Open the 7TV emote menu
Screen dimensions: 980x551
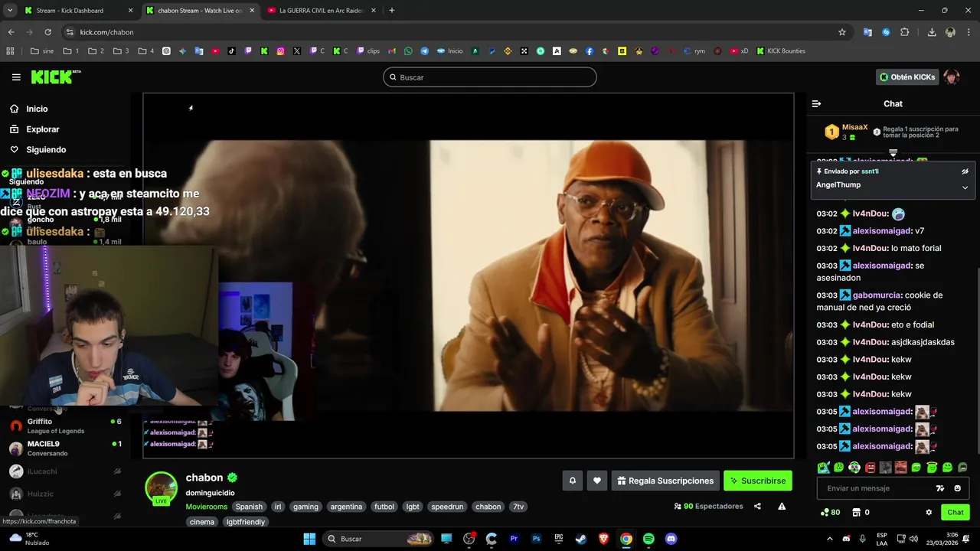point(940,488)
